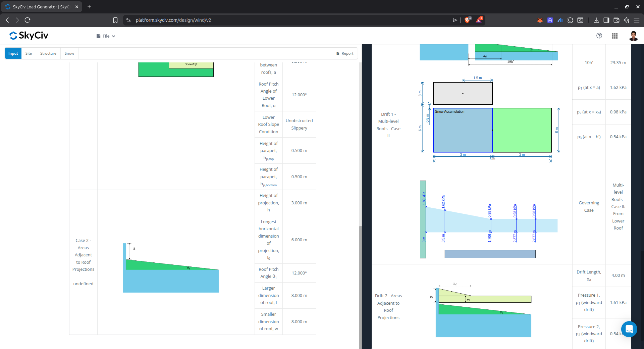Reload the page
This screenshot has height=349, width=644.
[x=28, y=20]
